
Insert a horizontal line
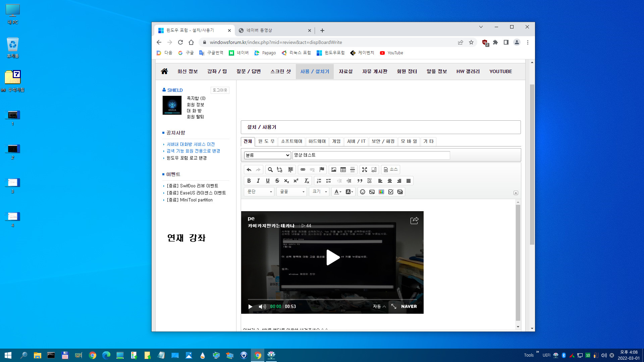point(353,170)
